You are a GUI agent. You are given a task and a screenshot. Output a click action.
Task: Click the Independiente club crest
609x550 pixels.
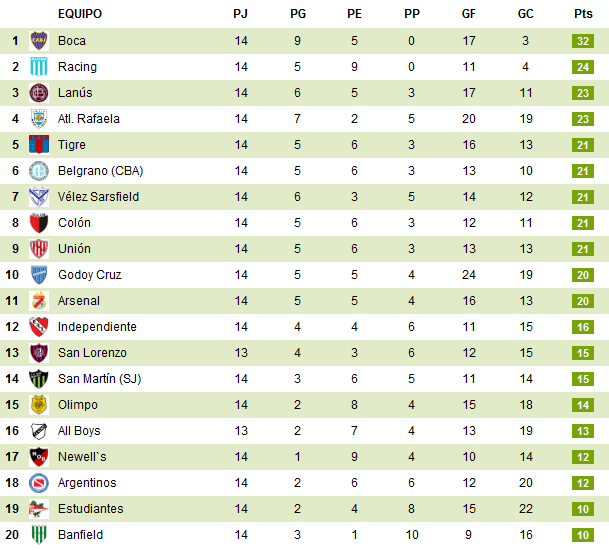tap(39, 327)
